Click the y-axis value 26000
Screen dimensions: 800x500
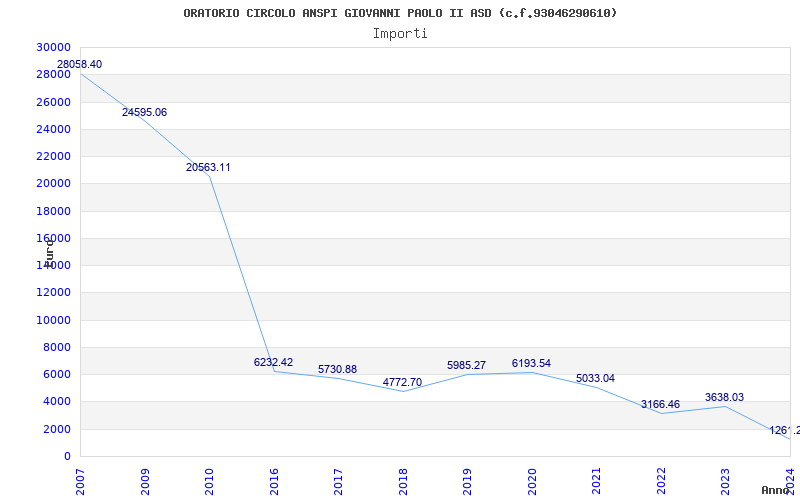[x=54, y=102]
